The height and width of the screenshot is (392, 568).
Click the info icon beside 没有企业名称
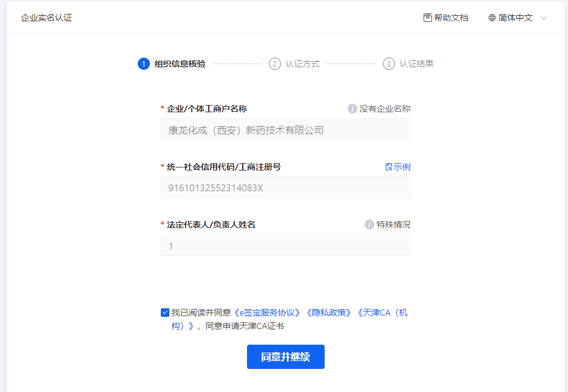(352, 109)
